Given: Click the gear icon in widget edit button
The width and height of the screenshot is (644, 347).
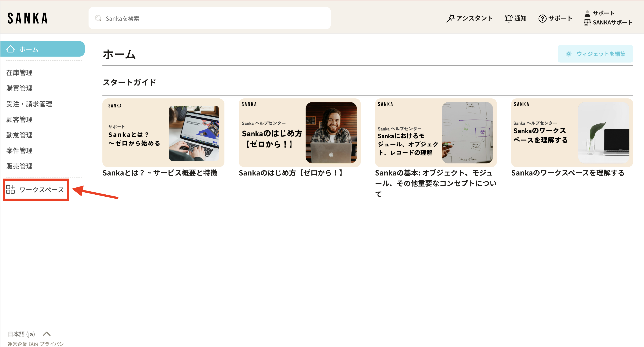Looking at the screenshot, I should coord(568,54).
